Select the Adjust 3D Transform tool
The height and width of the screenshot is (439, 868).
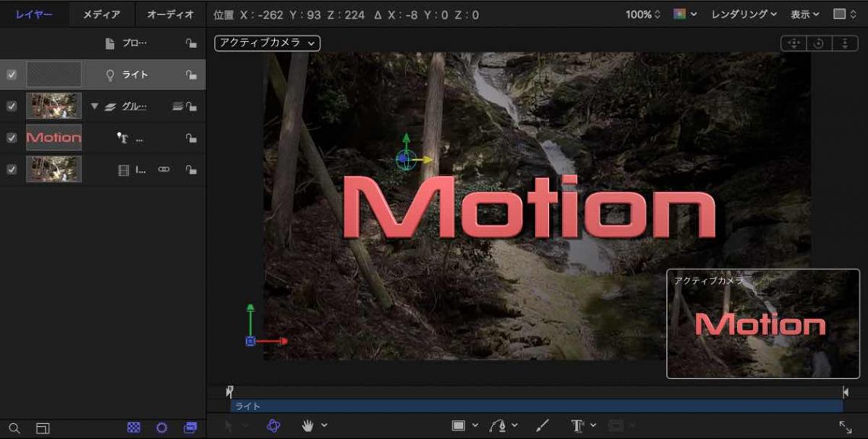pyautogui.click(x=273, y=426)
